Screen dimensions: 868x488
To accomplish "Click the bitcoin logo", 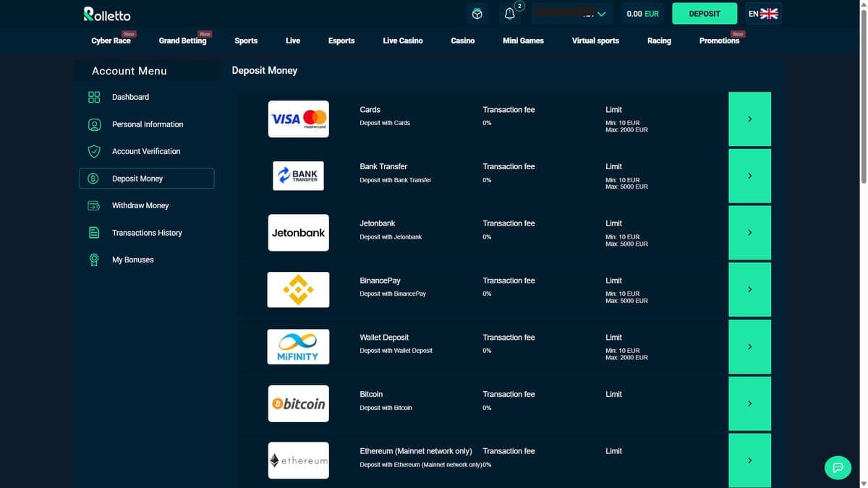I will coord(298,403).
